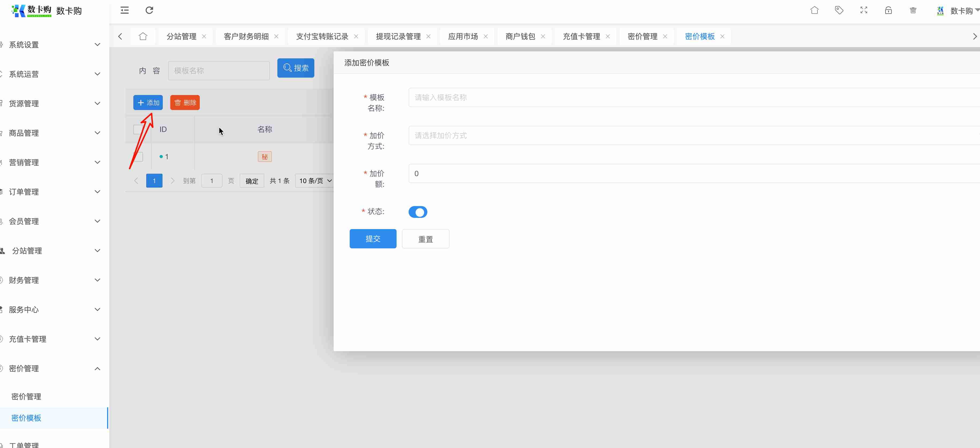Click the home icon in top-right toolbar
The height and width of the screenshot is (448, 980).
(814, 10)
